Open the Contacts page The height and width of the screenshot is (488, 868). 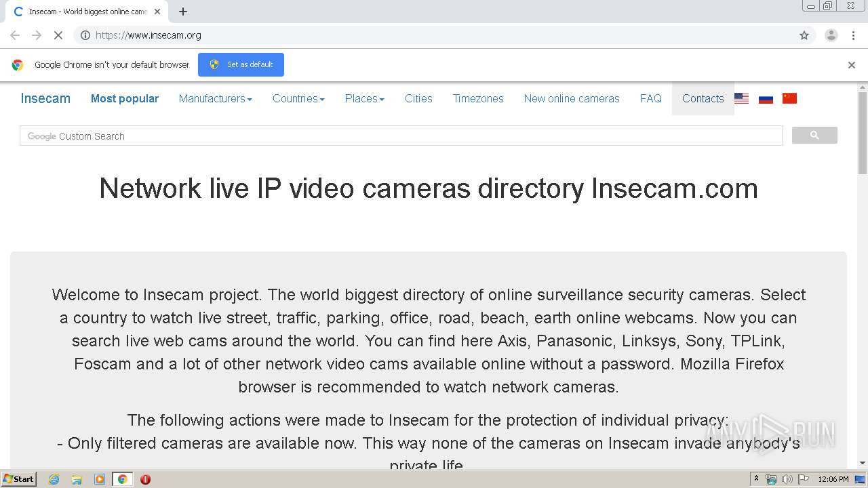[703, 98]
